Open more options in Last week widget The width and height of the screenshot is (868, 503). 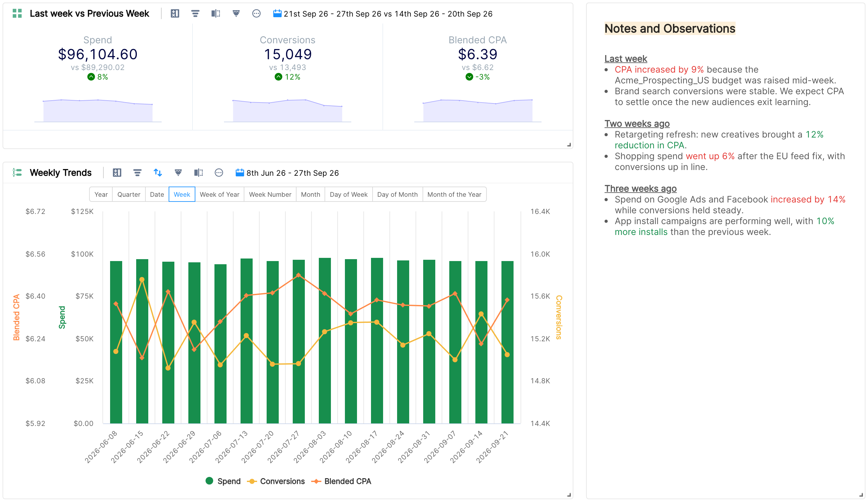[x=256, y=13]
